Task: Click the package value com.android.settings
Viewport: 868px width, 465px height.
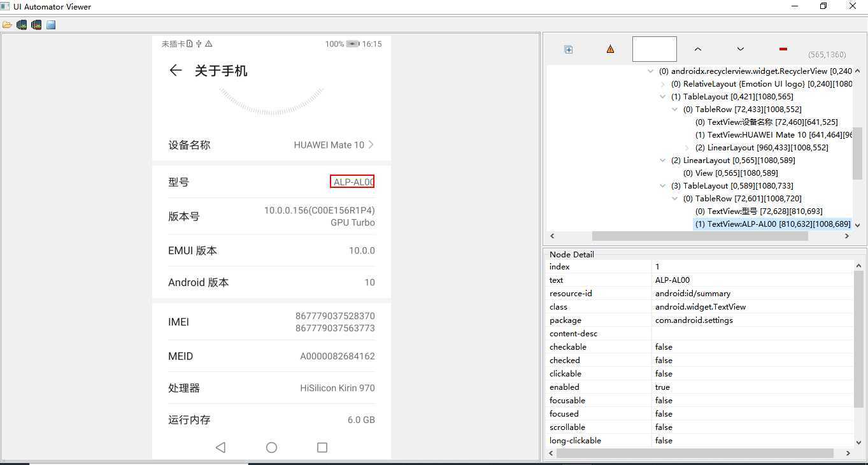Action: 694,320
